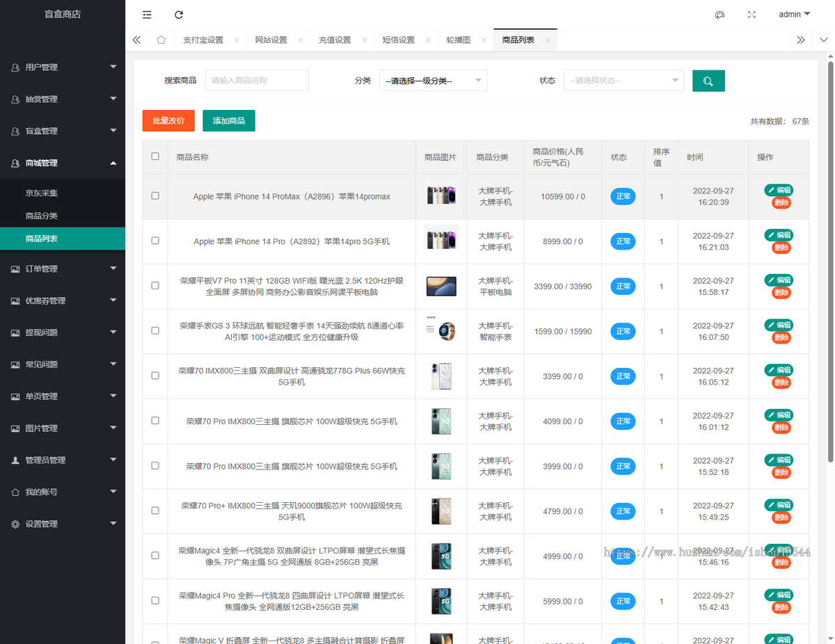The width and height of the screenshot is (835, 644).
Task: Switch to the 支付宝设置 tab
Action: [203, 40]
